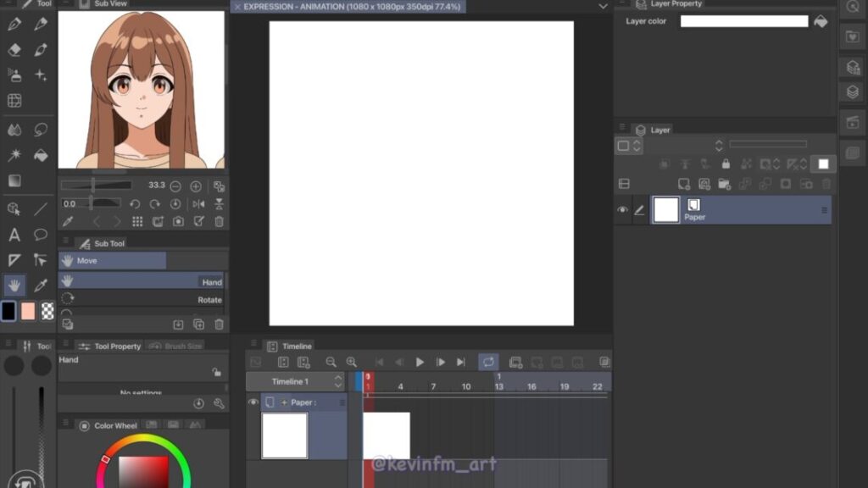Zoom in the timeline view
Image resolution: width=868 pixels, height=488 pixels.
[x=351, y=362]
